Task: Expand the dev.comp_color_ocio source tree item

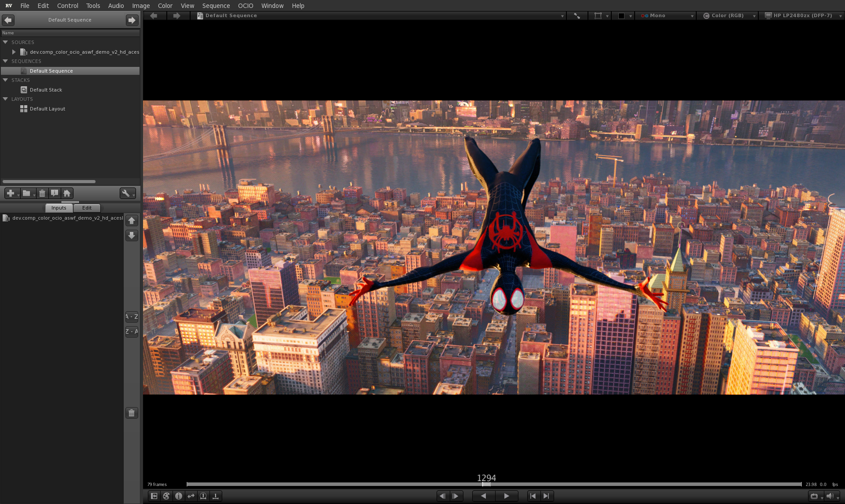Action: click(14, 52)
